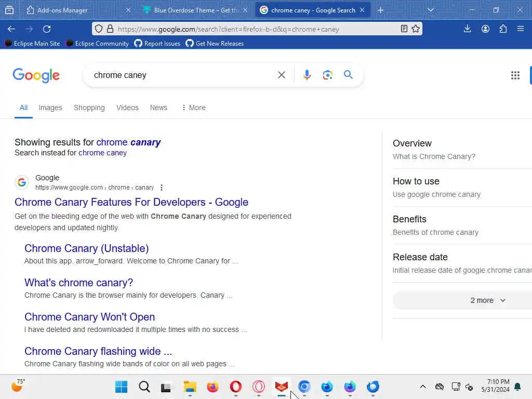Go forward with the forward arrow
Viewport: 532px width, 399px height.
29,29
